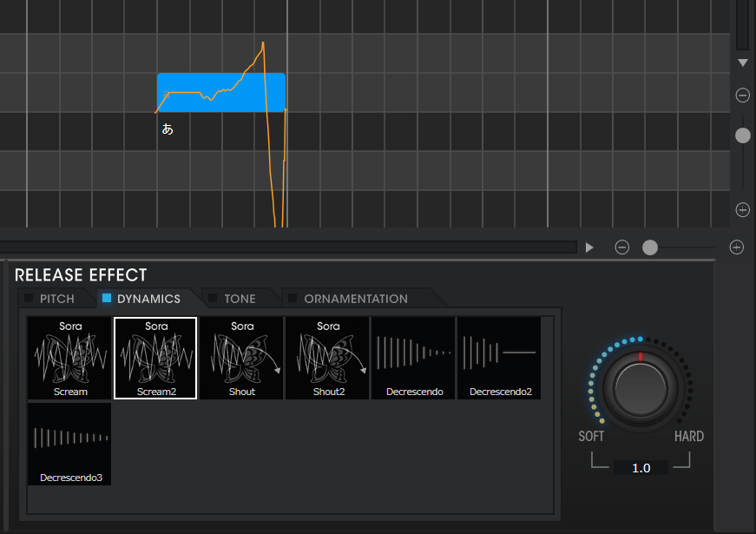Click the horizontal scrollbar right arrow
Image resolution: width=756 pixels, height=534 pixels.
[x=589, y=247]
